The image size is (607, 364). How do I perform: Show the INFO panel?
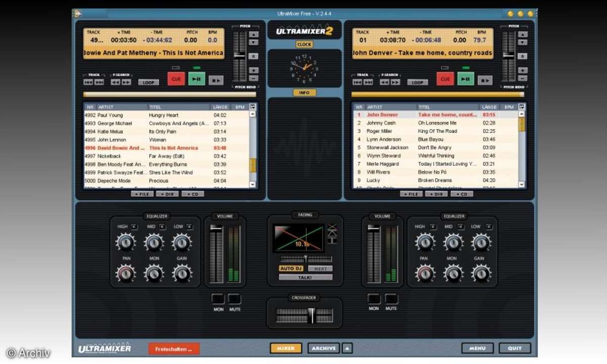(305, 93)
